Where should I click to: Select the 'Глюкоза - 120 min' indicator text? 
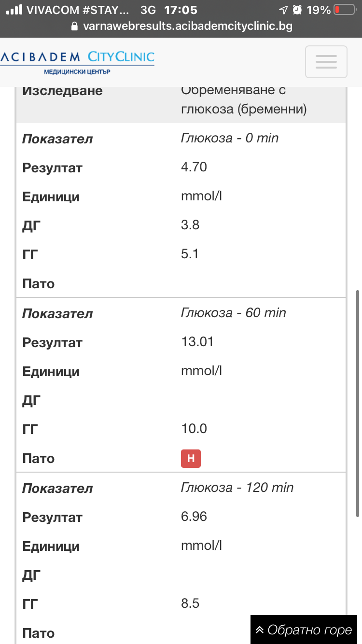click(237, 488)
